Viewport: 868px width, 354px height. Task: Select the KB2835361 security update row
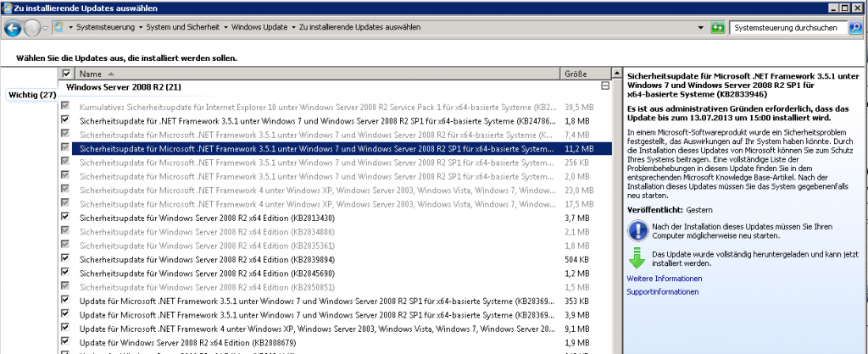coord(334,246)
